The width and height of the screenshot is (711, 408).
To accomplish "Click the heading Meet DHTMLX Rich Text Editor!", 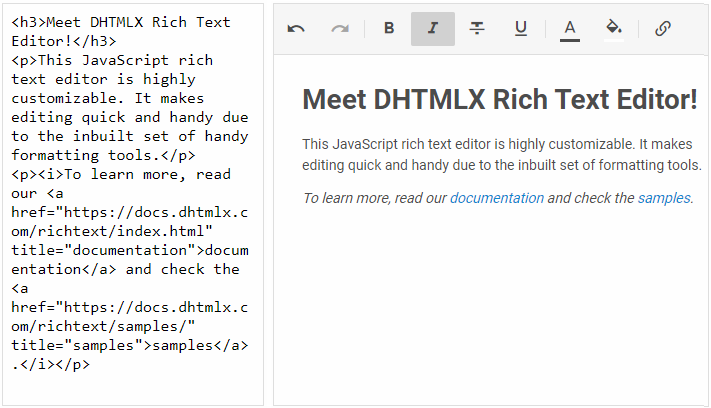I will pos(500,99).
